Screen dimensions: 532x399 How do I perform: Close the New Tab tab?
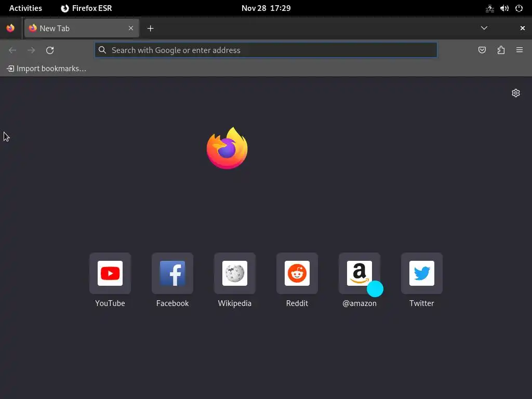point(131,28)
